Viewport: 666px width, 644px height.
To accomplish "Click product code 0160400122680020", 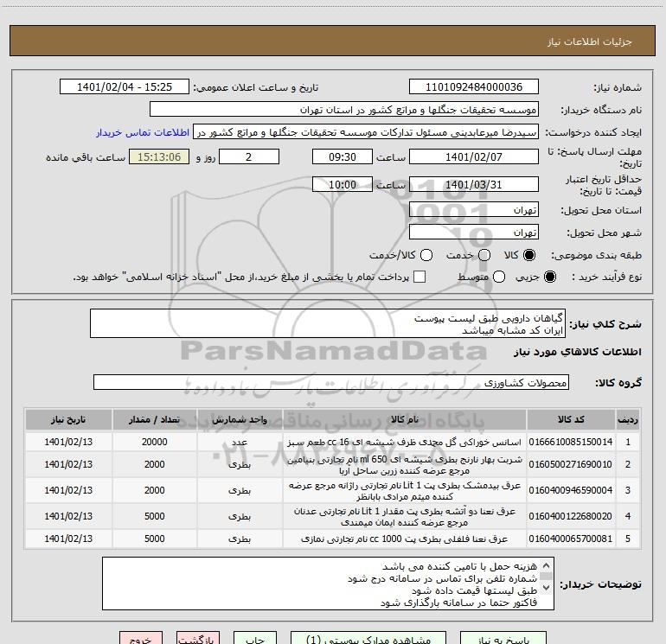I will pos(571,516).
